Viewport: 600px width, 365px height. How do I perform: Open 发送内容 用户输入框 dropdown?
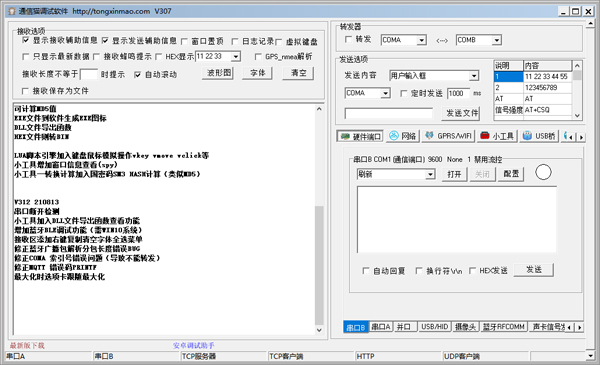(474, 76)
